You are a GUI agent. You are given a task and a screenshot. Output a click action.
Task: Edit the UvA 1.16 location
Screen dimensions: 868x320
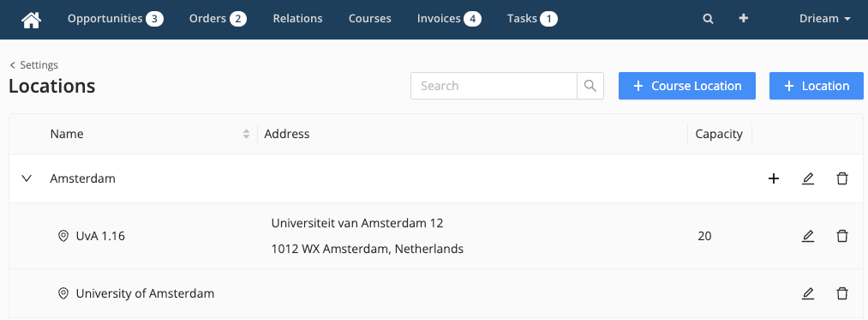808,236
